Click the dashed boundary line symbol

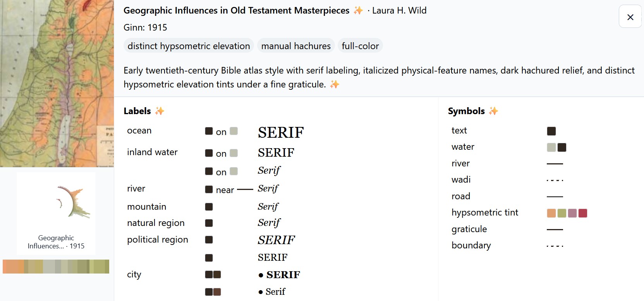tap(555, 246)
